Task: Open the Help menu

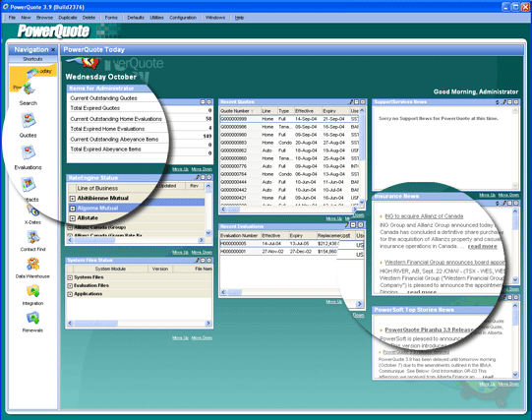Action: tap(239, 18)
